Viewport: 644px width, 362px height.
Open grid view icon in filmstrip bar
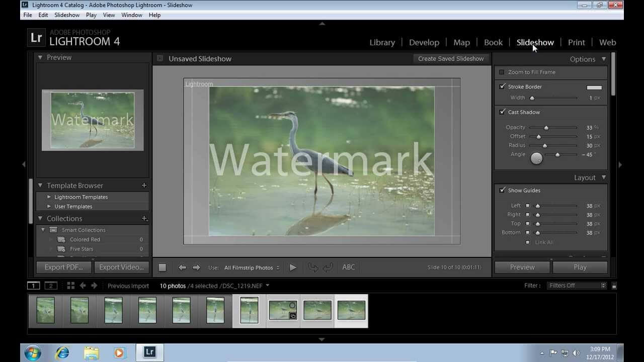[70, 286]
